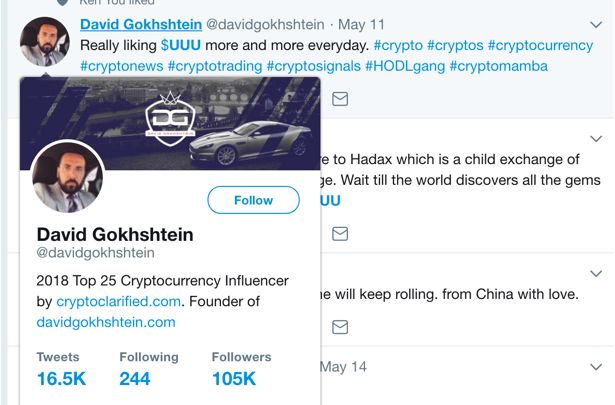
Task: Visit the davidgokhshtein.com link
Action: (x=106, y=321)
